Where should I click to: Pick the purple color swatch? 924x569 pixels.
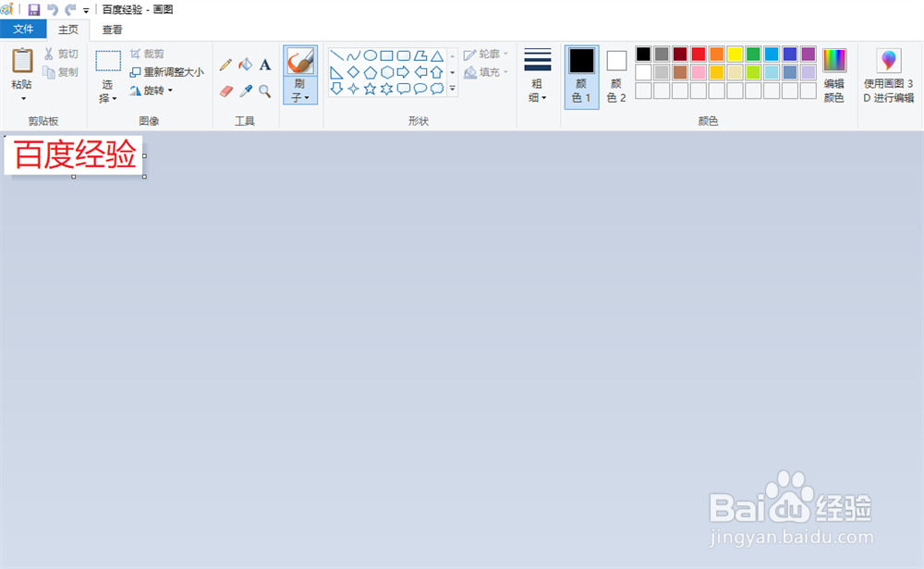(x=808, y=54)
